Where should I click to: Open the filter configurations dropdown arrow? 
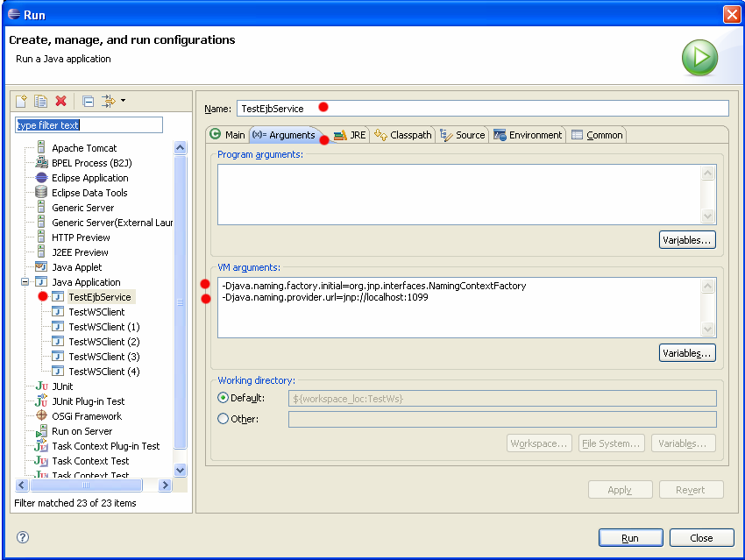tap(123, 100)
